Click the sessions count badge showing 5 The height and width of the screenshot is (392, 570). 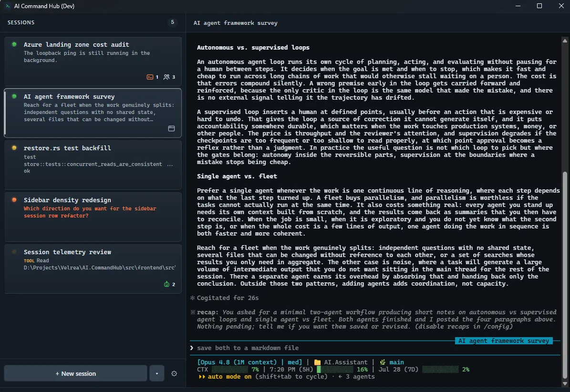(x=172, y=22)
